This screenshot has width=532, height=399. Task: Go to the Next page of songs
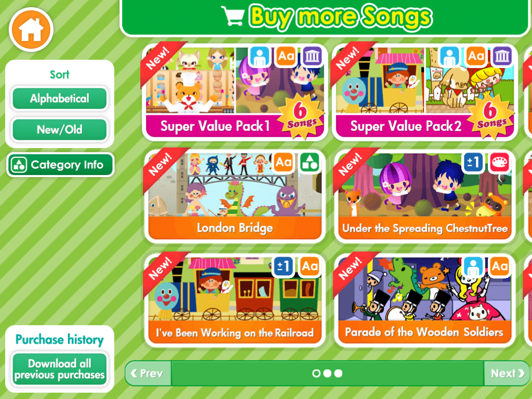coord(507,373)
